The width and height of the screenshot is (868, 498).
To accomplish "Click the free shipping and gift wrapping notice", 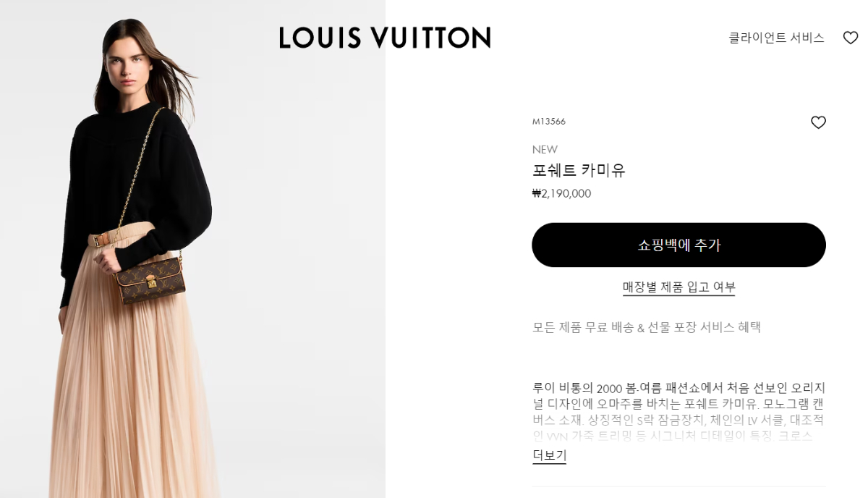I will point(647,327).
